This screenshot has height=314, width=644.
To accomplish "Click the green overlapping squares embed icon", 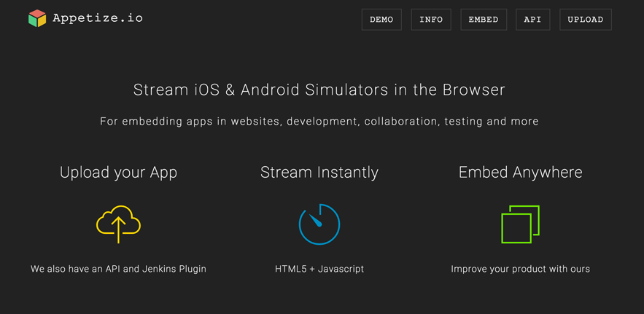I will click(x=520, y=224).
